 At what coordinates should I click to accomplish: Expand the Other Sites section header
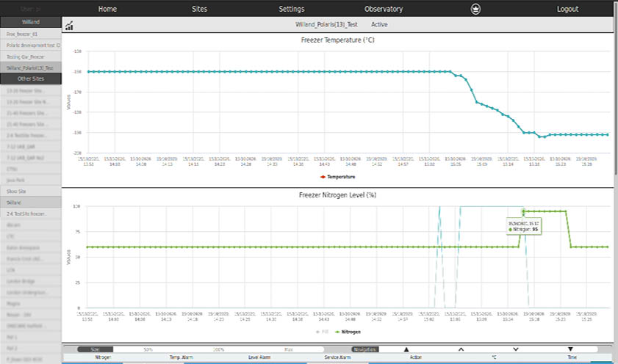tap(30, 79)
